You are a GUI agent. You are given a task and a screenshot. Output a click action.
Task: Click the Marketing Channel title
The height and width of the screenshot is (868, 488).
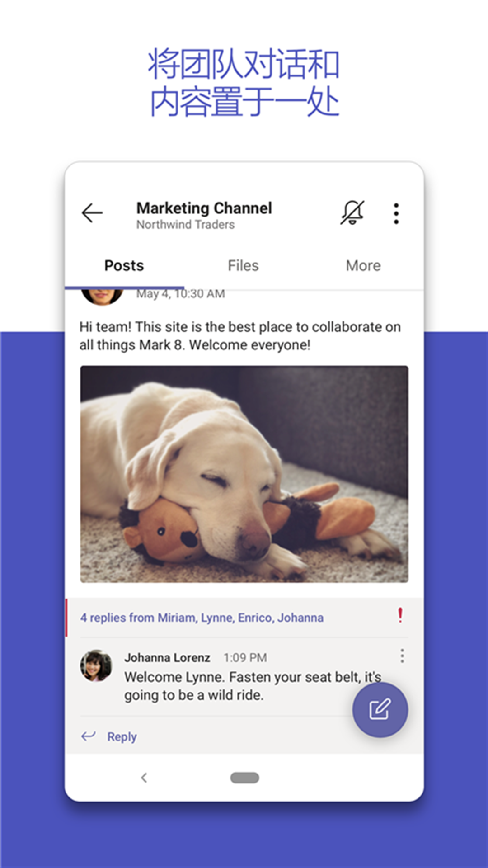[x=204, y=208]
